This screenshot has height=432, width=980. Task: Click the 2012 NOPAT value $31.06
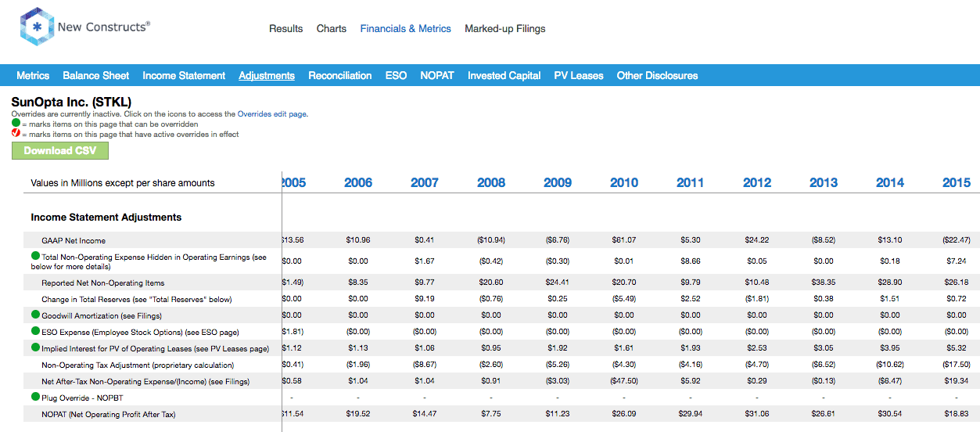pos(757,414)
